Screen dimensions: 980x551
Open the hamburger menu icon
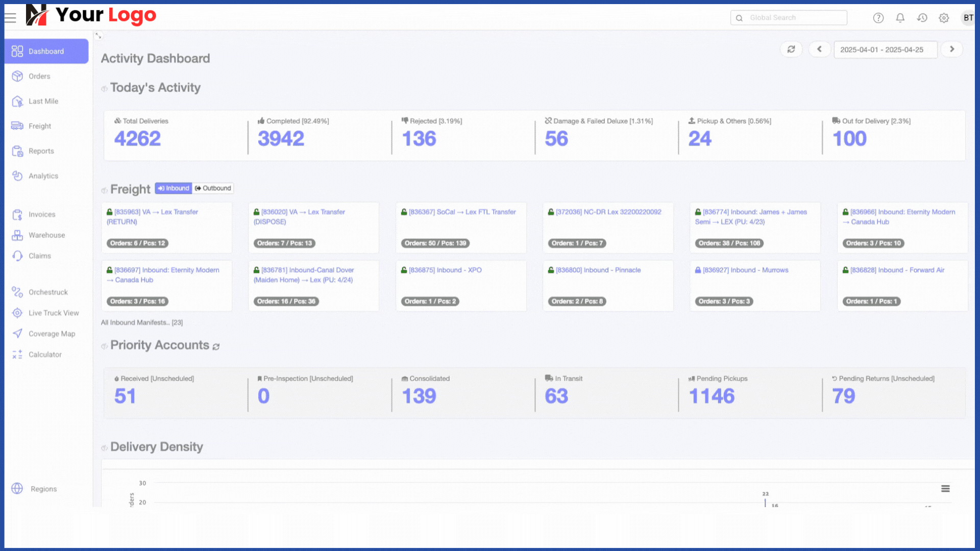point(10,17)
